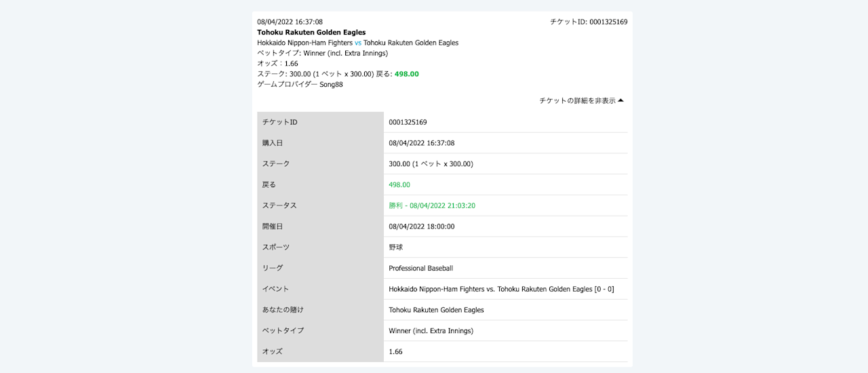868x373 pixels.
Task: Collapse ticket details via チケットの詳細を非表示
Action: (581, 100)
